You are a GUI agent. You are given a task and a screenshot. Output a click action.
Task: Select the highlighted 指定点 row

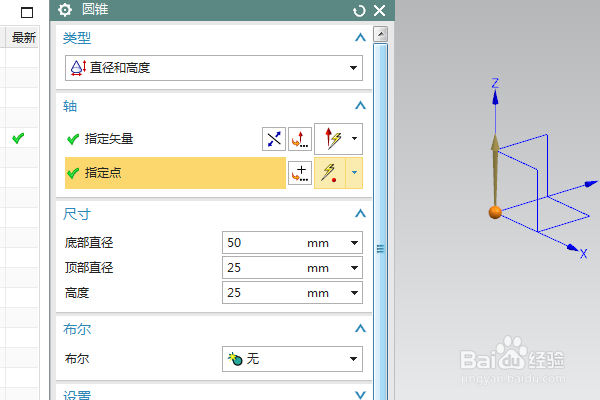point(175,173)
